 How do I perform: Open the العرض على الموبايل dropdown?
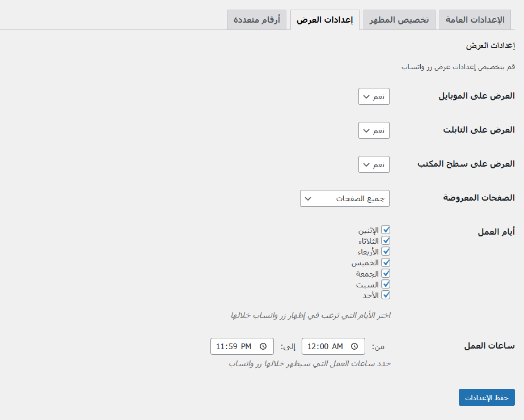374,96
